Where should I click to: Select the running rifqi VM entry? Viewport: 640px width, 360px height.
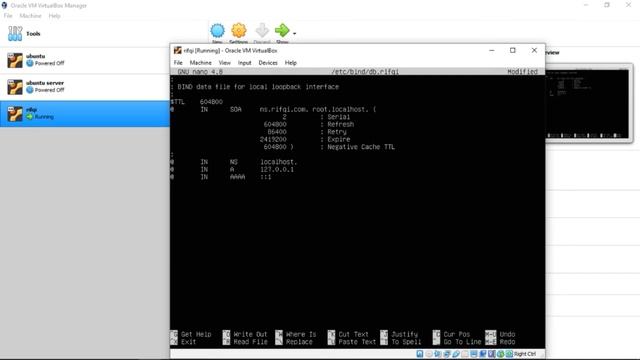[x=85, y=113]
